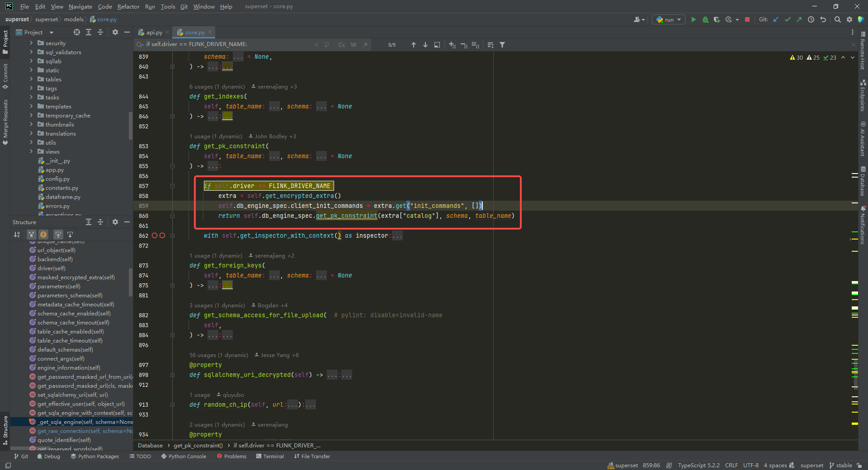
Task: Toggle Show Inherited in Structure panel
Action: [x=31, y=235]
